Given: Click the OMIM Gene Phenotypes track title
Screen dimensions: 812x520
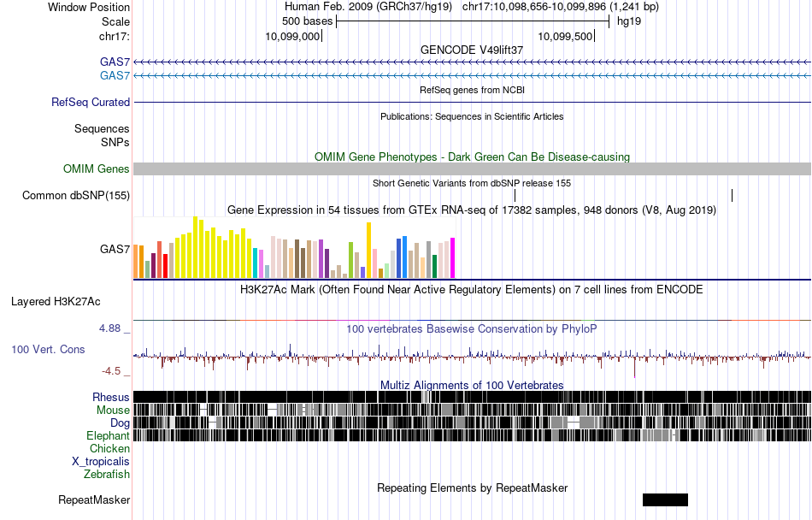Looking at the screenshot, I should tap(473, 157).
